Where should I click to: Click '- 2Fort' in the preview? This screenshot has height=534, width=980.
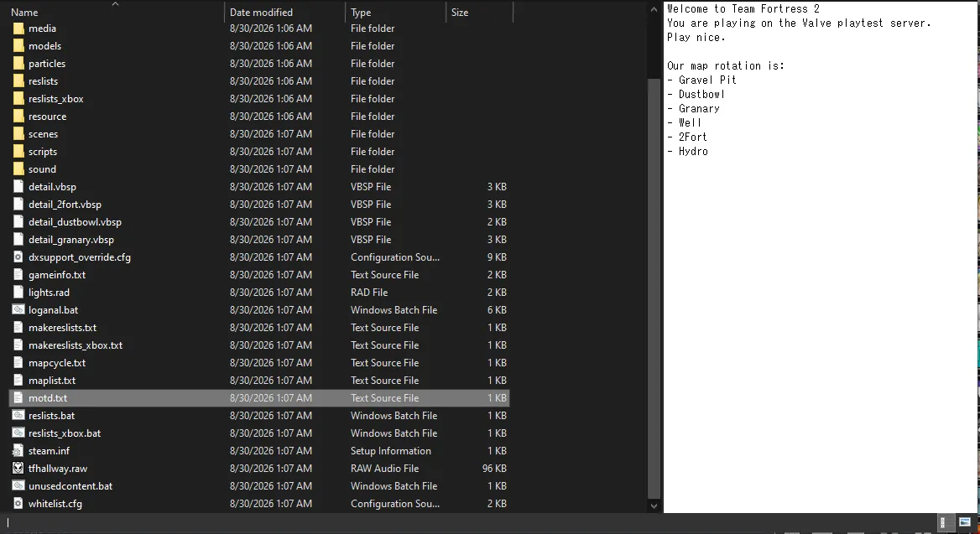[687, 137]
